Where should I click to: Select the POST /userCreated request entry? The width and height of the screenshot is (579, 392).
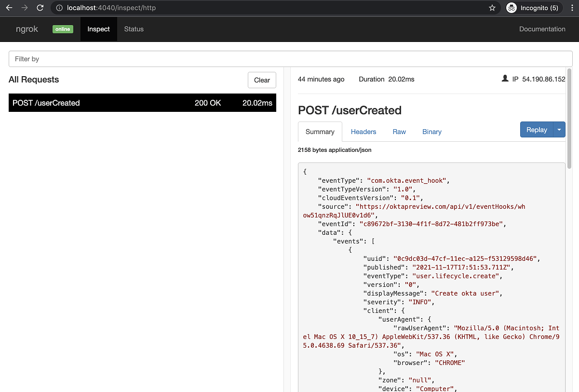[142, 103]
